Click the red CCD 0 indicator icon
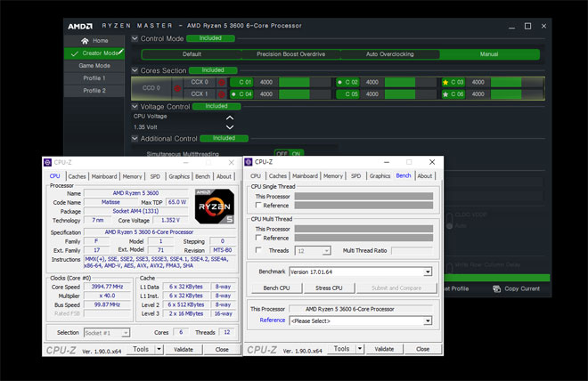The width and height of the screenshot is (588, 381). point(177,88)
